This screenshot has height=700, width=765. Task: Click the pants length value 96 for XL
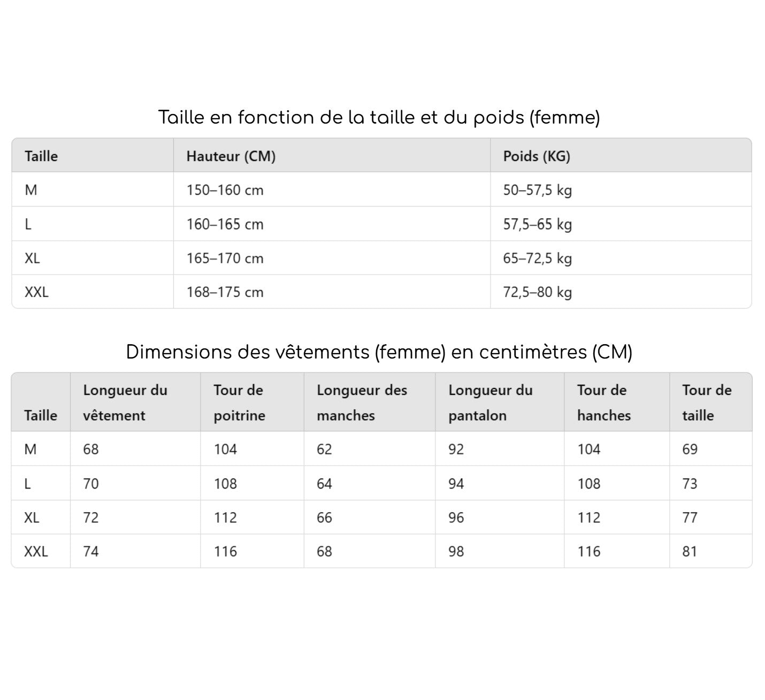(456, 518)
